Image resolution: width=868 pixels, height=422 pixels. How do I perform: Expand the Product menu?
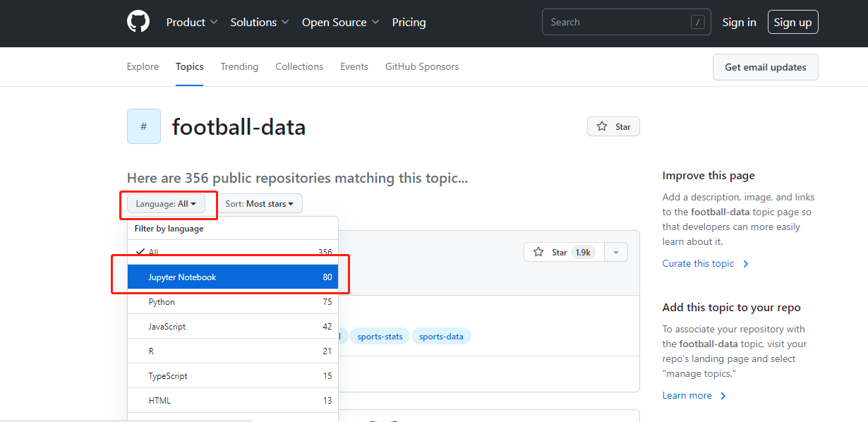[x=191, y=22]
